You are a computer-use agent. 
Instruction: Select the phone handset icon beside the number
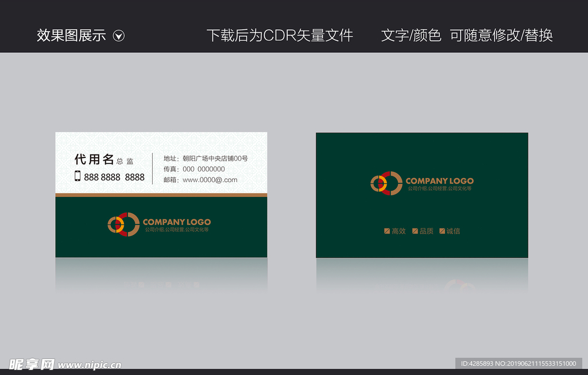click(78, 177)
